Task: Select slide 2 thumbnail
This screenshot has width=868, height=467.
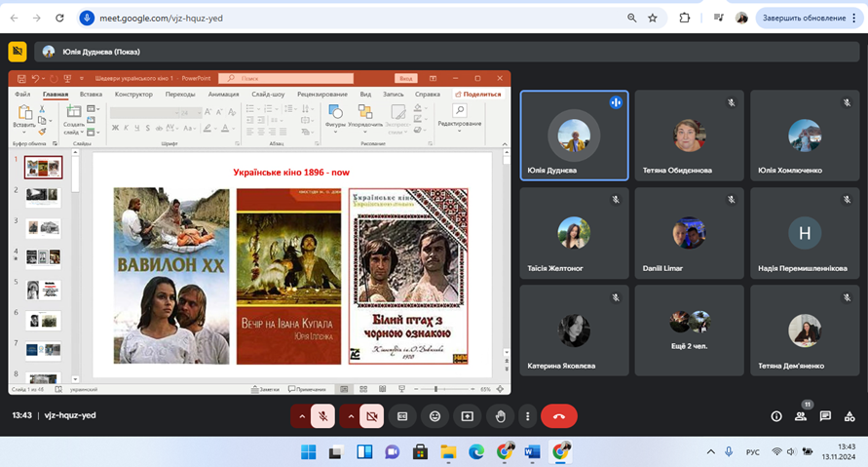Action: (43, 197)
